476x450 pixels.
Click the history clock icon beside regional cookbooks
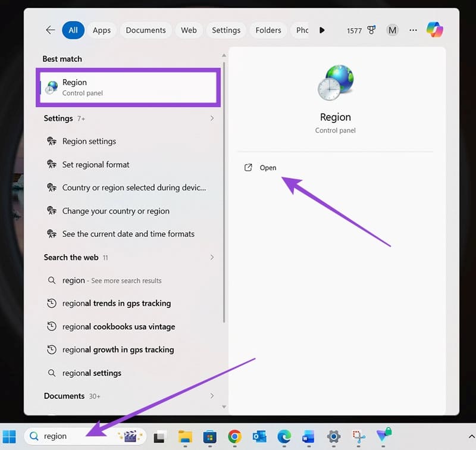tap(51, 326)
